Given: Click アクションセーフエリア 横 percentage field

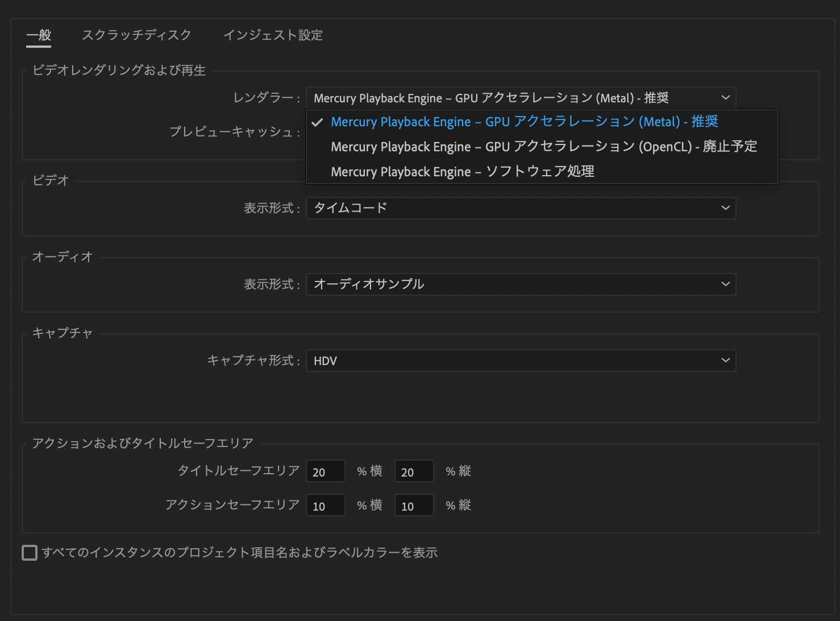Looking at the screenshot, I should (x=326, y=506).
